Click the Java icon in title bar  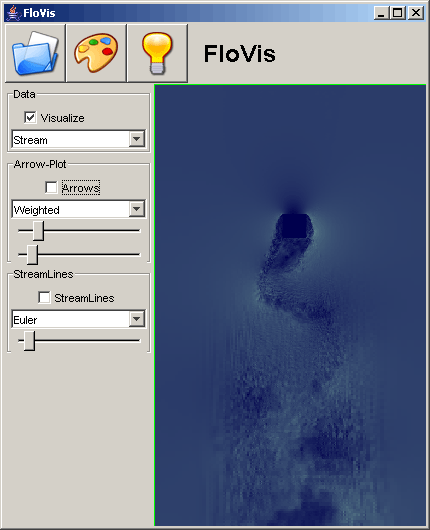(x=13, y=13)
